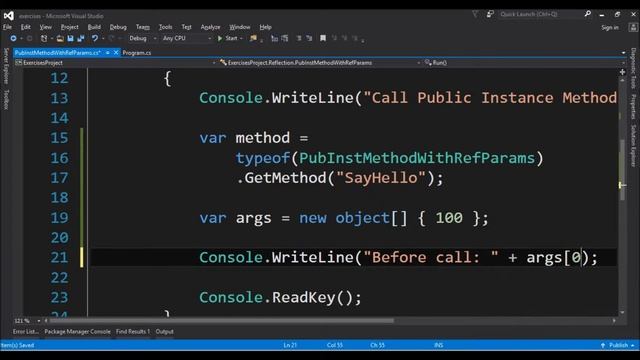Switch to the Program.cs tab
640x360 pixels.
click(137, 53)
